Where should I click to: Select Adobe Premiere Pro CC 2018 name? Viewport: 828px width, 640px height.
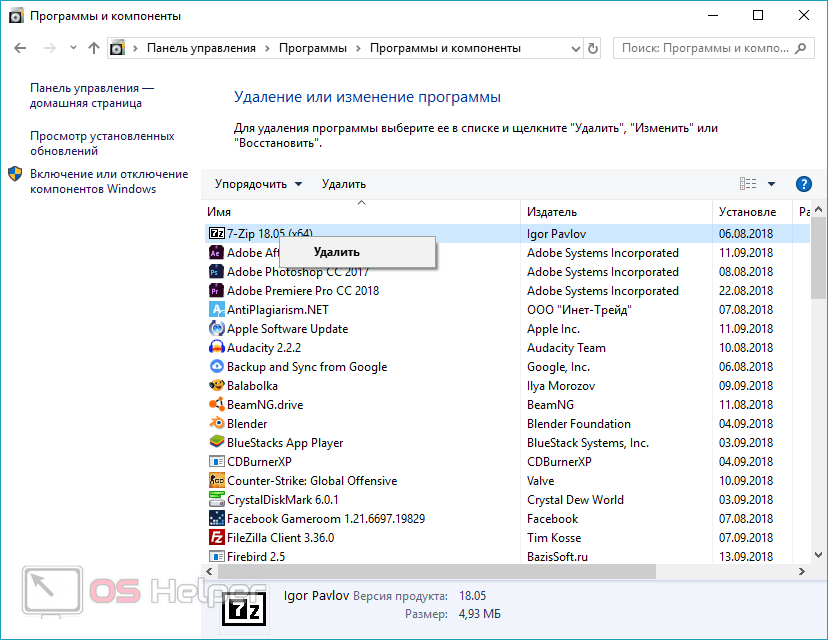point(303,290)
